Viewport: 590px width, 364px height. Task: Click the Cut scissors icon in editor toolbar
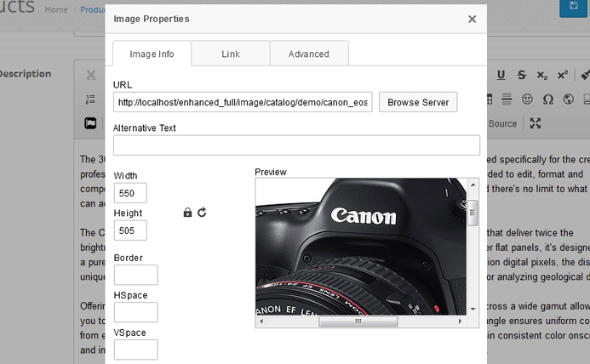click(91, 75)
